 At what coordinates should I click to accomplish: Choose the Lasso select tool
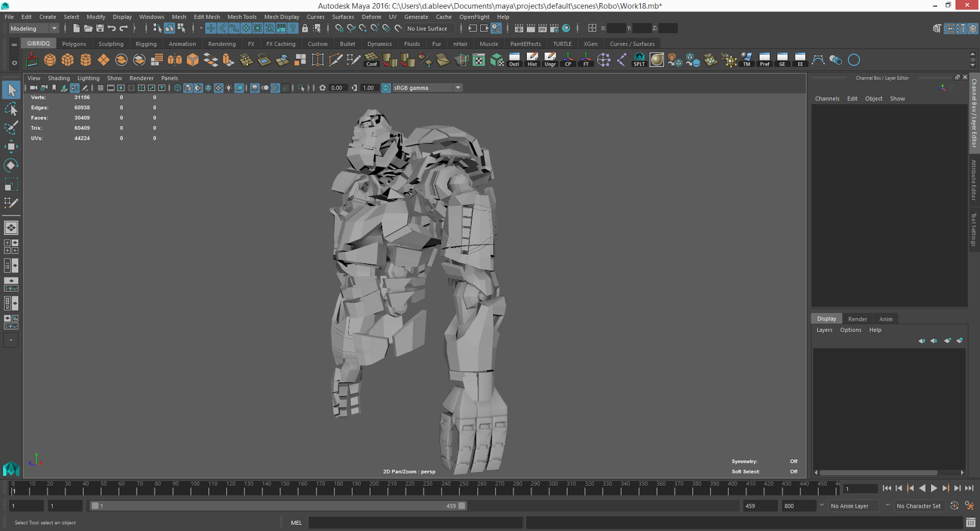click(x=11, y=109)
